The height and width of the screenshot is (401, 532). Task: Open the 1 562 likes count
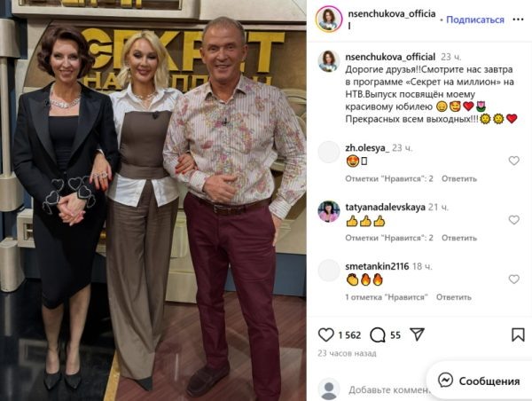pos(349,335)
